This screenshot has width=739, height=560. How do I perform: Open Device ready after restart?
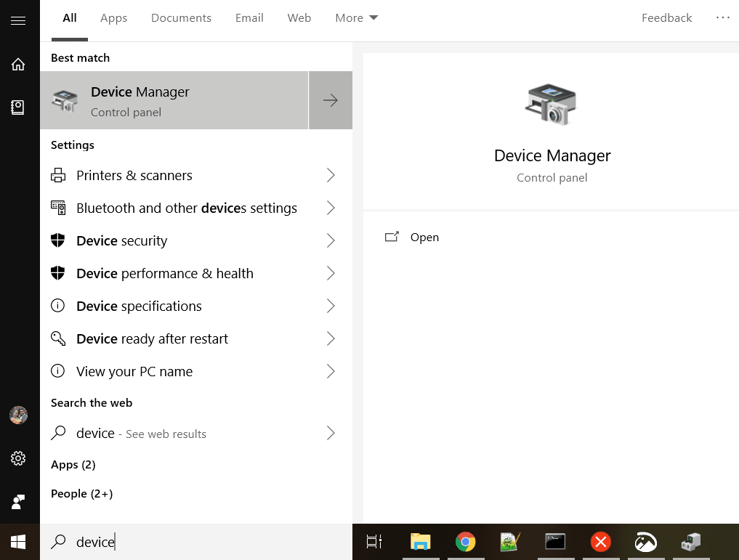click(151, 338)
